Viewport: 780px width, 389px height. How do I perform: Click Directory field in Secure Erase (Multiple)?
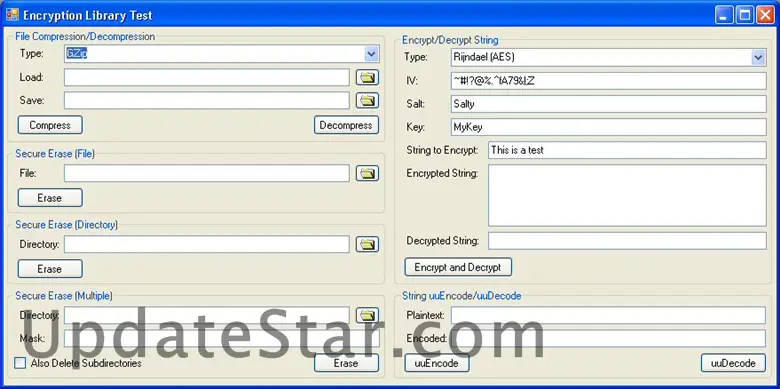(207, 315)
